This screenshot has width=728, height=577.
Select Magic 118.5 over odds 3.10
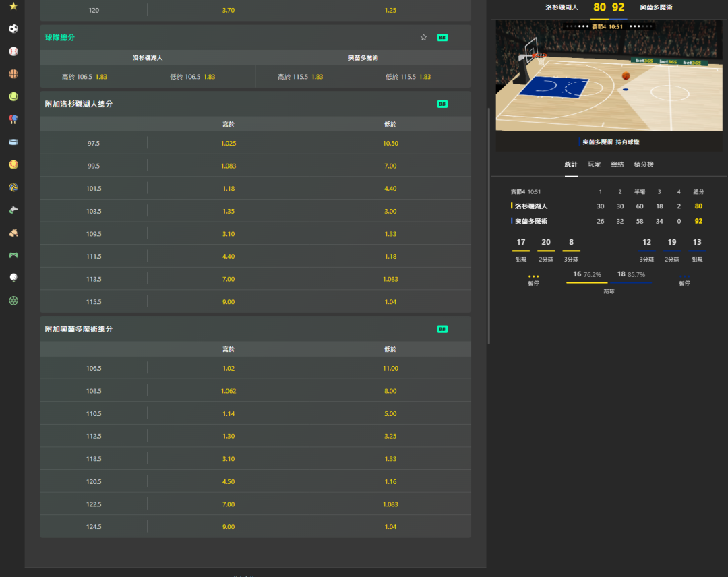[229, 458]
